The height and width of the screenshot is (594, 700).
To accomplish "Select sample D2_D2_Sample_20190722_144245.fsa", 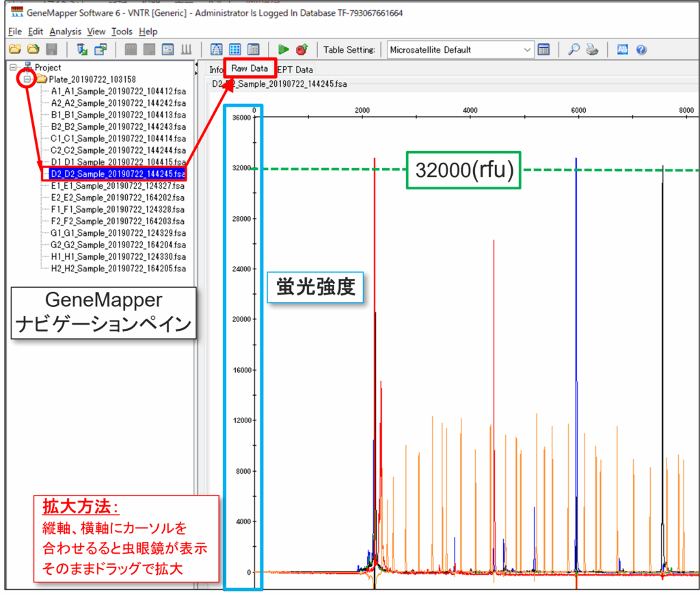I will [118, 174].
